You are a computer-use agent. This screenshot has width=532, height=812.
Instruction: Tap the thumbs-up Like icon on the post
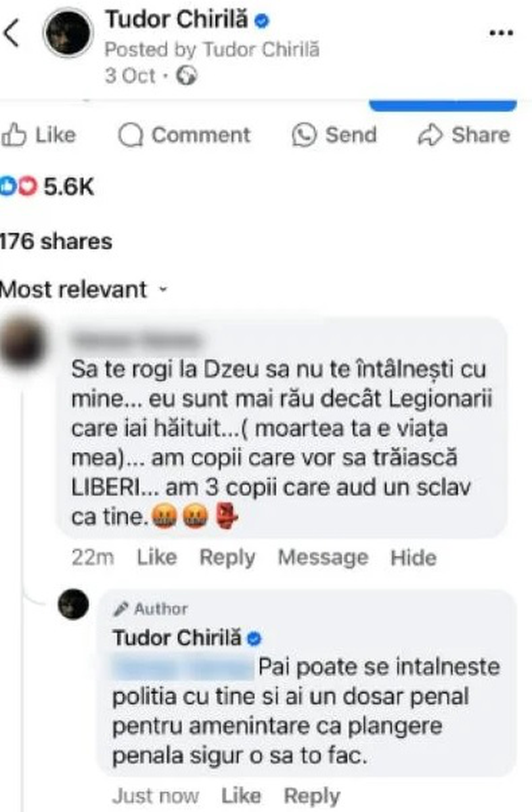(13, 135)
